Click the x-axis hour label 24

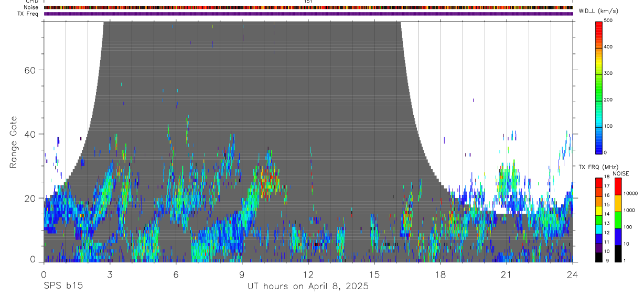pyautogui.click(x=573, y=274)
